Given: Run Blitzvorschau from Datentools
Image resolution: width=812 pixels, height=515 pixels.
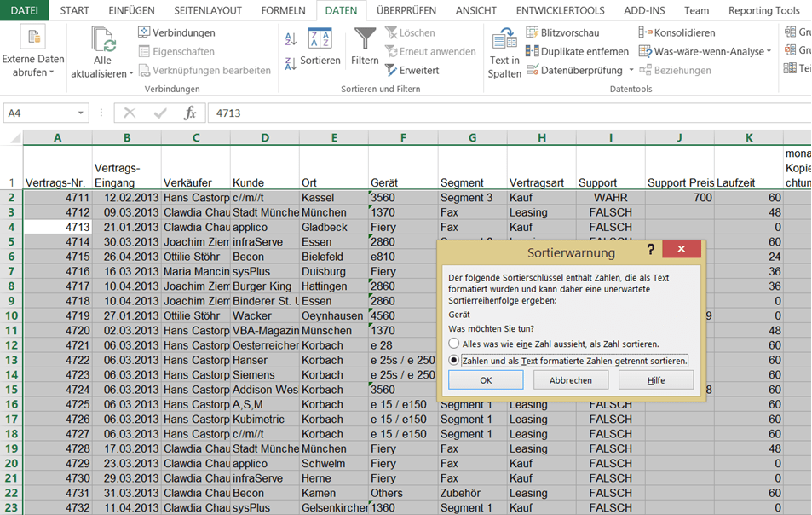Looking at the screenshot, I should (x=562, y=32).
